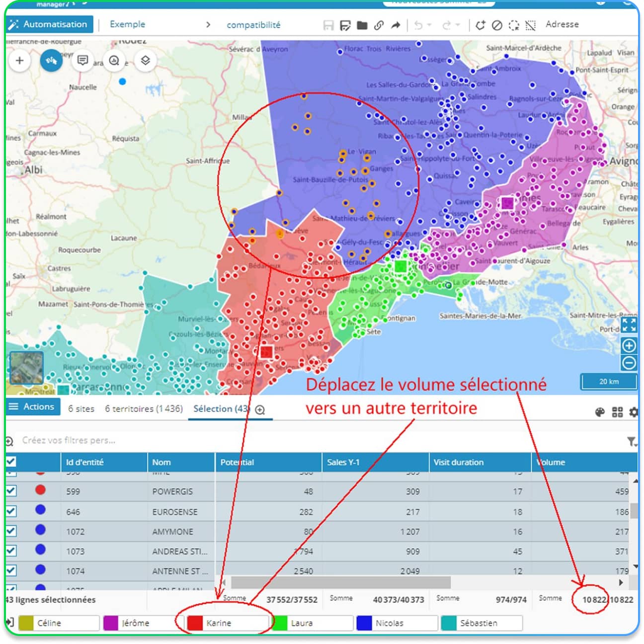Viewport: 644px width, 644px height.
Task: Switch to the 6 territoires (1 436) tab
Action: coord(144,409)
